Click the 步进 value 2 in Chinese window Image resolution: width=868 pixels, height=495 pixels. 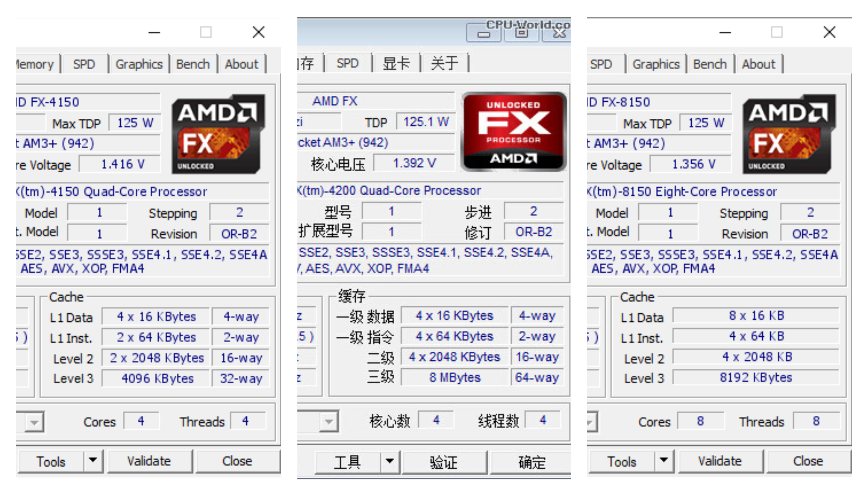click(x=534, y=211)
